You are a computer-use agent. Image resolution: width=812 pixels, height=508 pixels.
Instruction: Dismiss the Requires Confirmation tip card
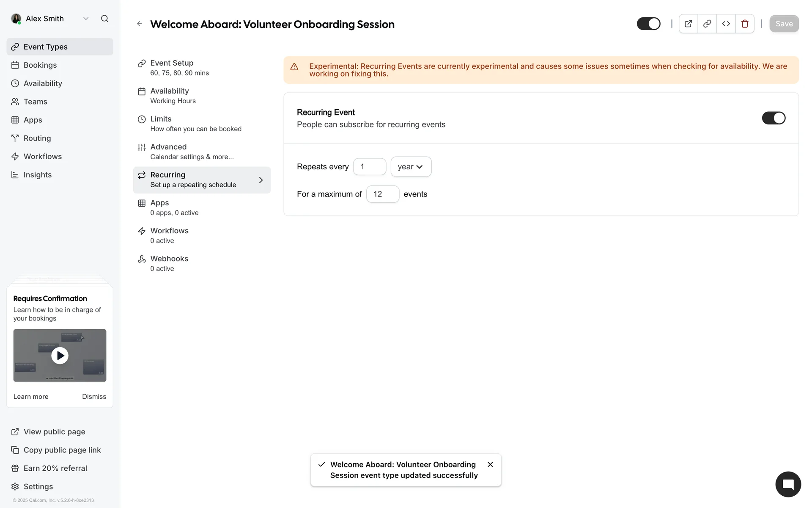[x=94, y=397]
